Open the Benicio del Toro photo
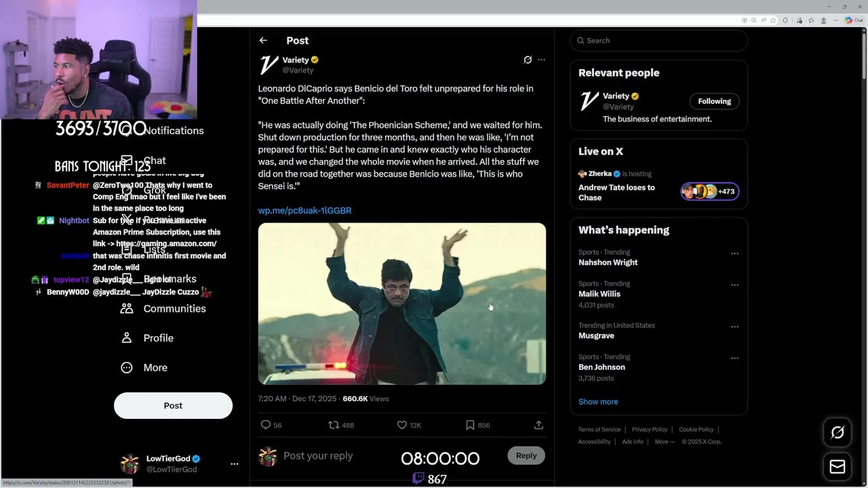This screenshot has width=868, height=488. (402, 304)
